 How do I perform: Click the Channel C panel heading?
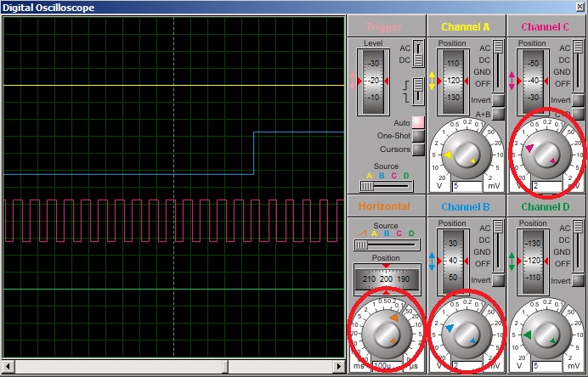click(546, 27)
